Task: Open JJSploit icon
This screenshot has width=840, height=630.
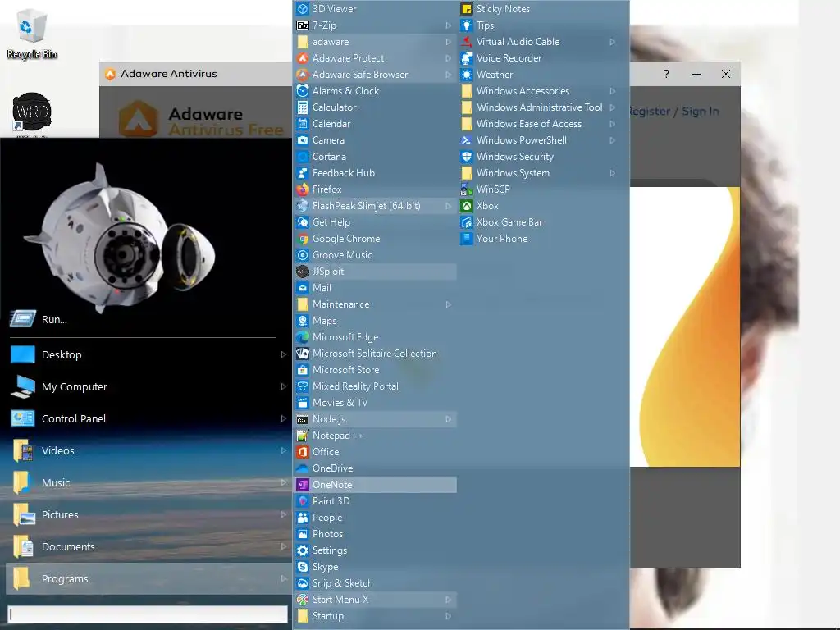Action: click(303, 272)
